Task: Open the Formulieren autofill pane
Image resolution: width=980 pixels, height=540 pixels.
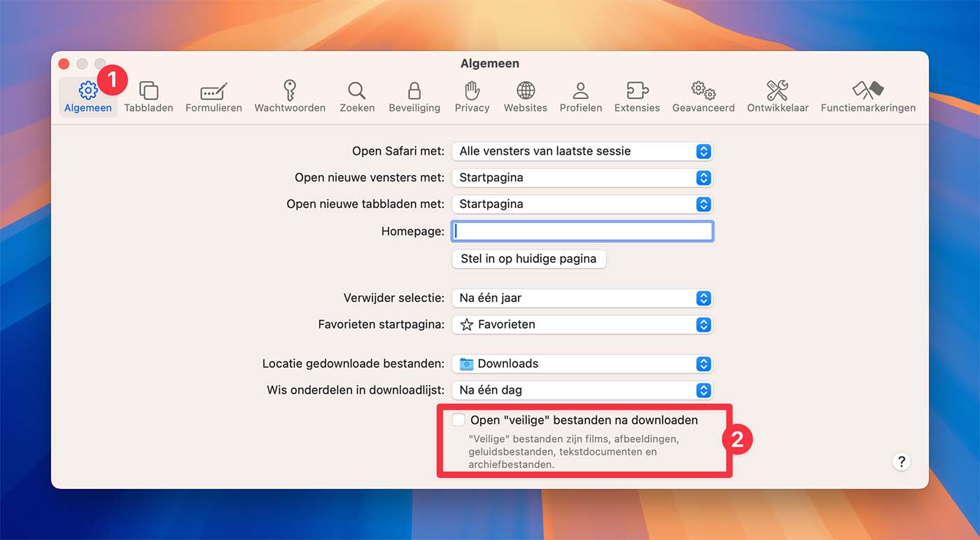Action: tap(213, 97)
